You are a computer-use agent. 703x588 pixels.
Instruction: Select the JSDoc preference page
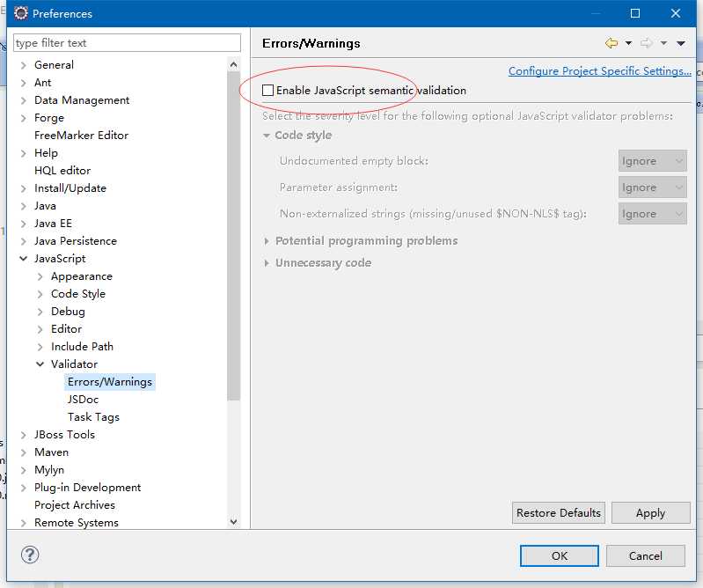click(83, 399)
